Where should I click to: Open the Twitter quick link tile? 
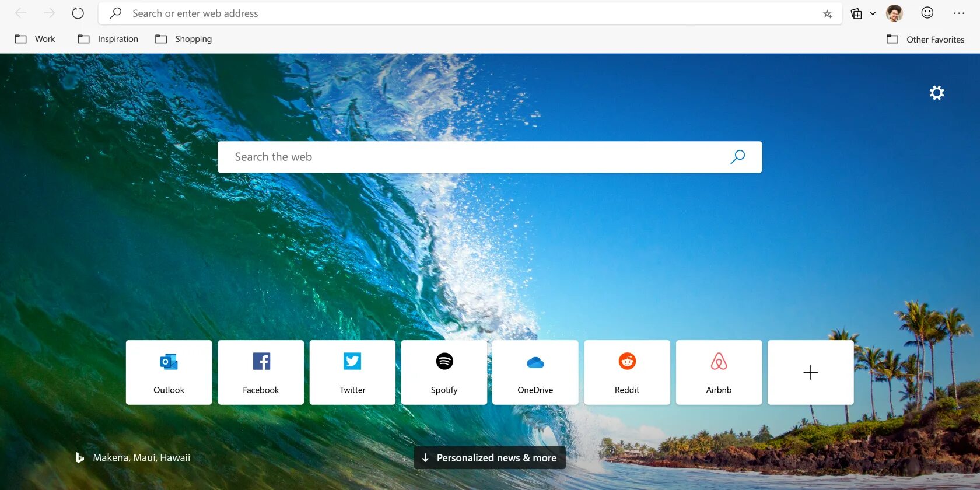(x=352, y=372)
